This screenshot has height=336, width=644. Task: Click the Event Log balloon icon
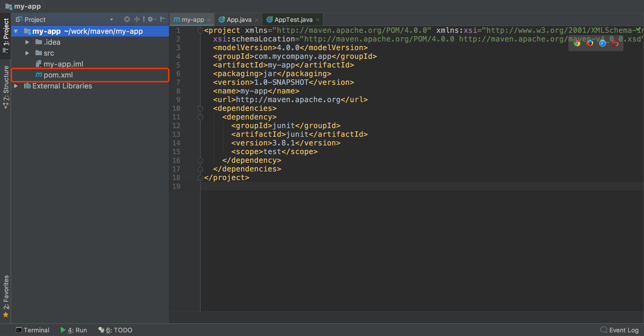604,330
